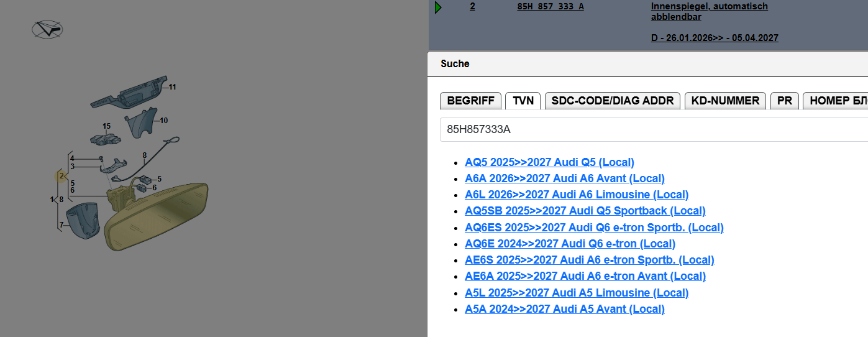This screenshot has width=868, height=337.
Task: Open the НОМЕР tab at the right edge
Action: tap(835, 101)
